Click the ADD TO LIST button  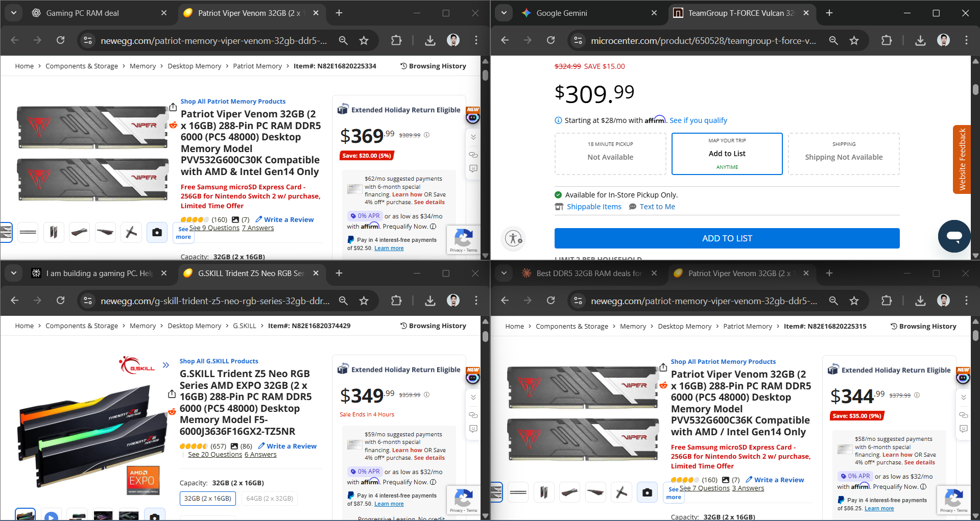pyautogui.click(x=727, y=238)
